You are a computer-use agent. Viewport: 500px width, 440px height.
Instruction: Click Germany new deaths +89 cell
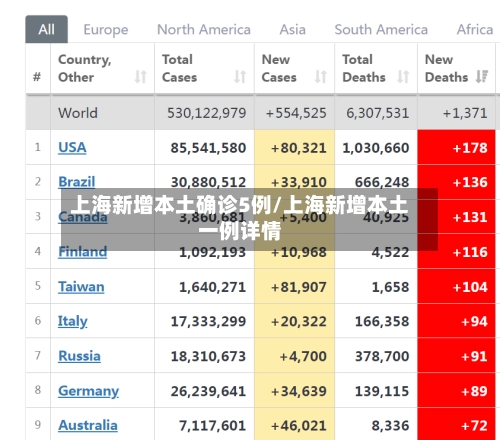click(456, 390)
